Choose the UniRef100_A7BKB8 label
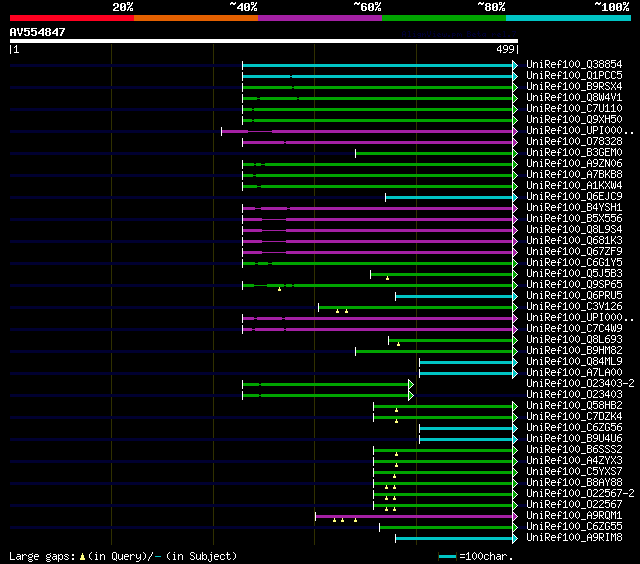 click(574, 175)
